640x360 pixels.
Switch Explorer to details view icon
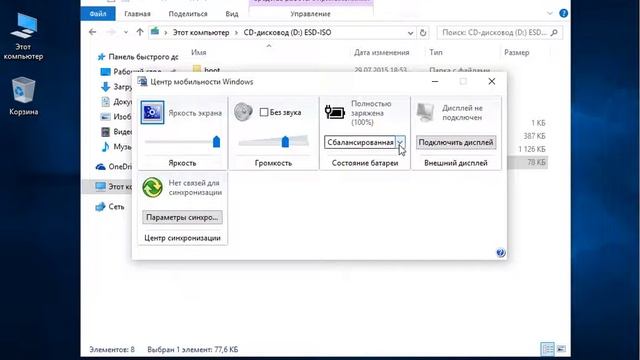coord(547,349)
